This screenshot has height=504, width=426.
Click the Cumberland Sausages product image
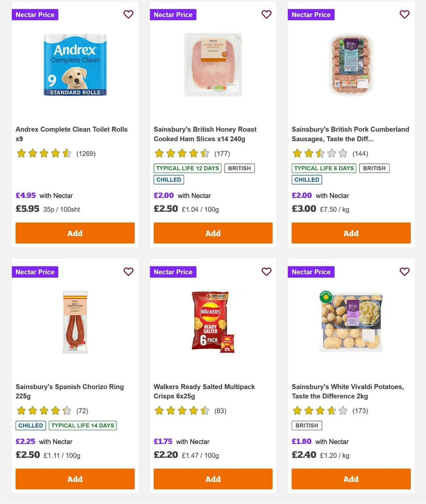[351, 65]
